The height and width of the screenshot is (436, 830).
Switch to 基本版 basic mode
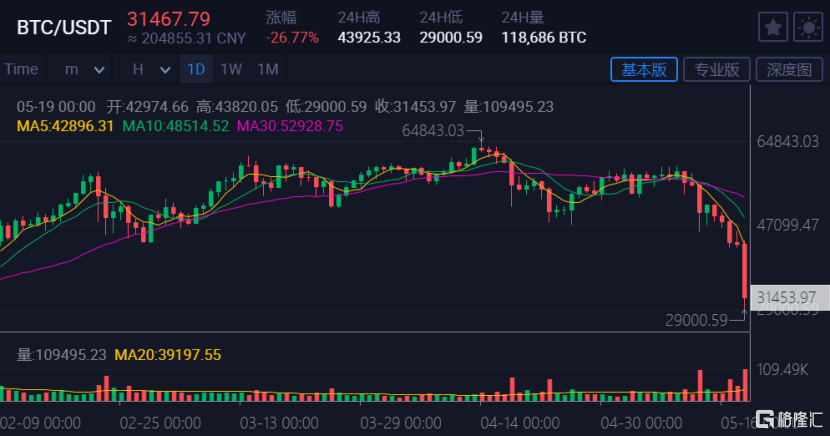click(x=645, y=69)
